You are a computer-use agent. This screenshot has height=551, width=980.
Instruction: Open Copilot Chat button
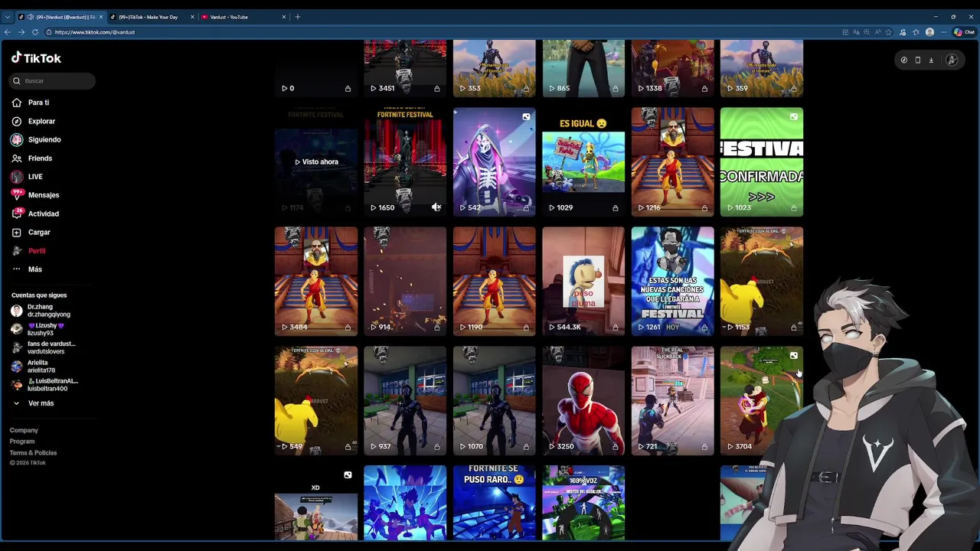coord(963,32)
